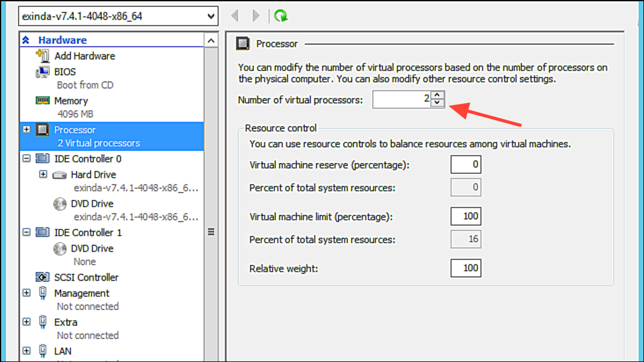
Task: Click the back navigation arrow
Action: pos(235,16)
